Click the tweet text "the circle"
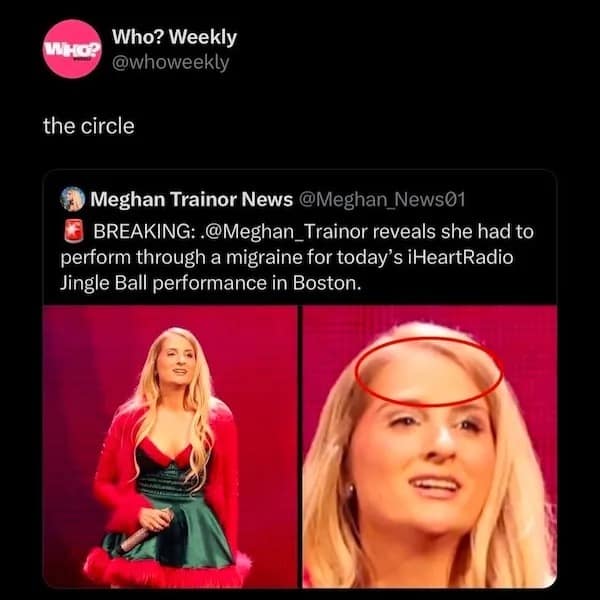Screen dimensions: 600x600 89,126
